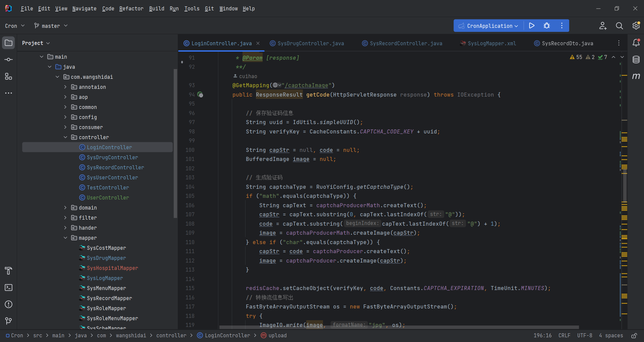Collapse the java folder
Image resolution: width=644 pixels, height=342 pixels.
coord(50,67)
